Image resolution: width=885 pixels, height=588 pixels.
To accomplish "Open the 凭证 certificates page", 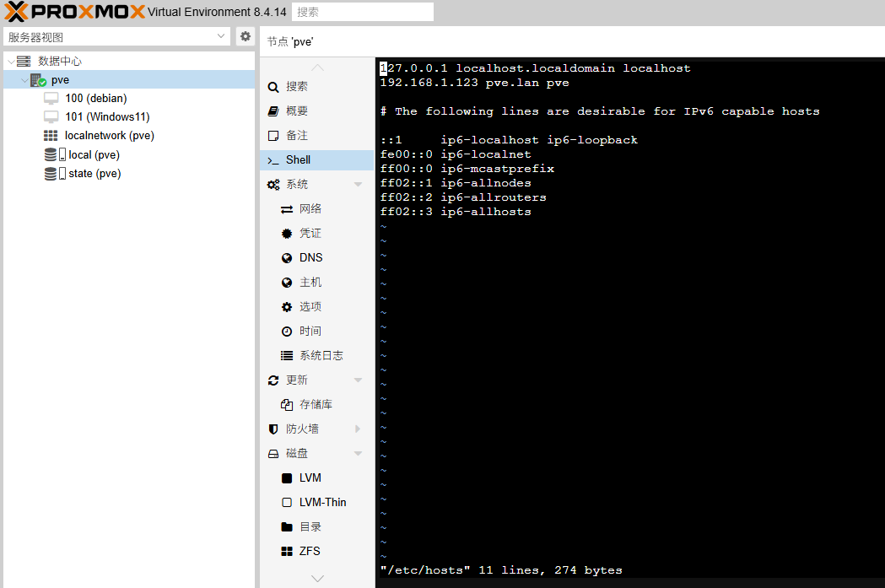I will [310, 234].
